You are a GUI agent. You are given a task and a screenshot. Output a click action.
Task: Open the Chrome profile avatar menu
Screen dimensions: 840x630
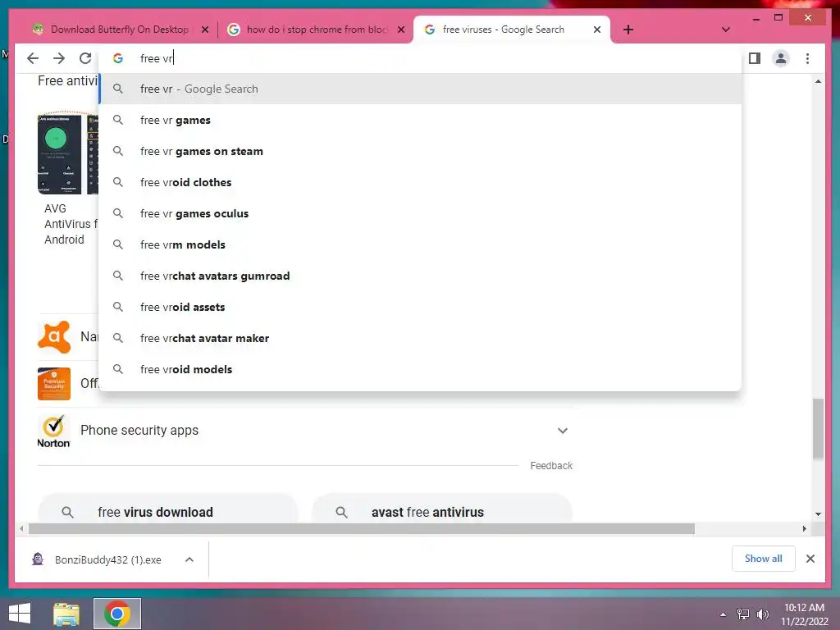(x=781, y=58)
